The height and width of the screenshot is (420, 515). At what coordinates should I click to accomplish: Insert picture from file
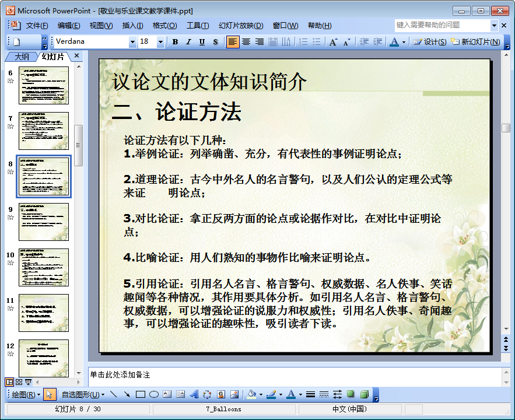(x=234, y=394)
